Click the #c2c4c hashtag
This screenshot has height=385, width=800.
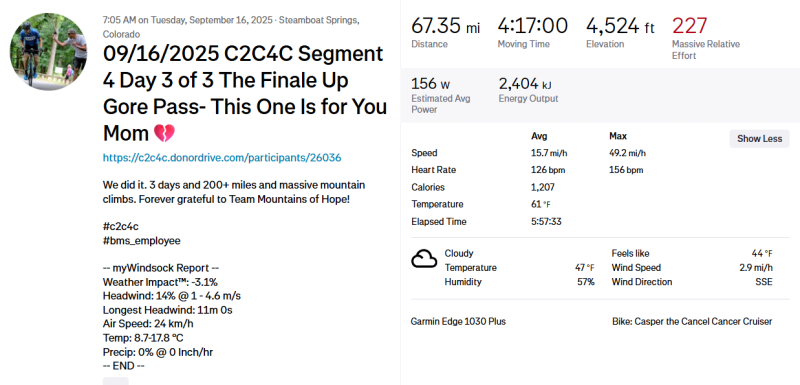(x=120, y=226)
